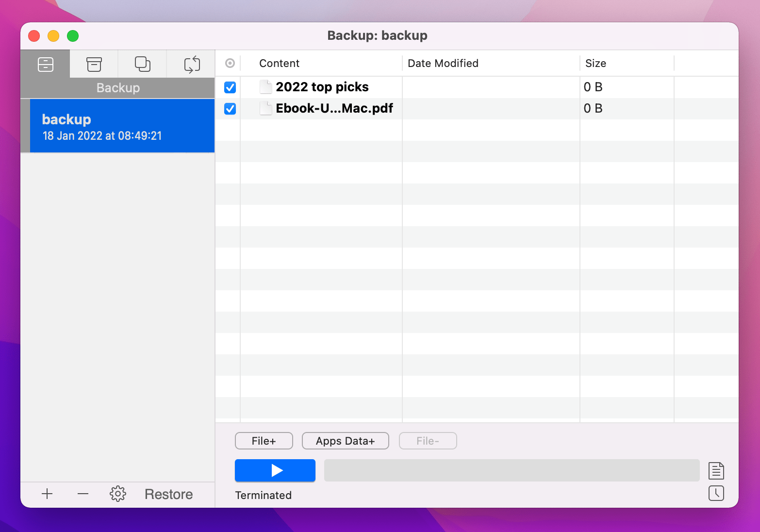Toggle the select-all circle in header
Viewport: 760px width, 532px height.
coord(230,63)
